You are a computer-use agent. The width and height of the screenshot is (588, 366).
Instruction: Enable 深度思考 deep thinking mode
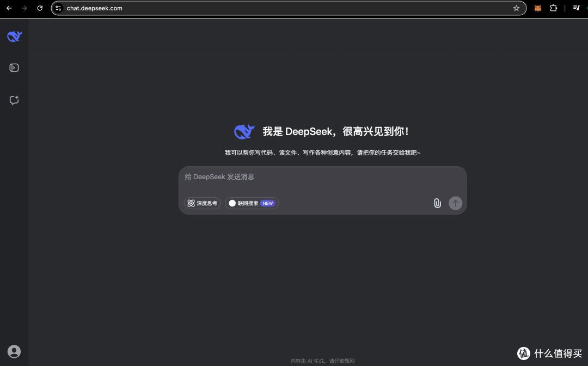click(202, 203)
